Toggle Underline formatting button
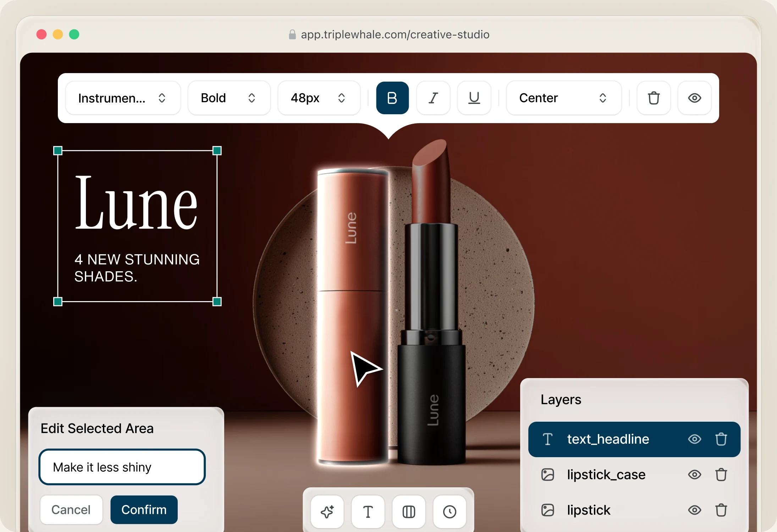 tap(474, 98)
